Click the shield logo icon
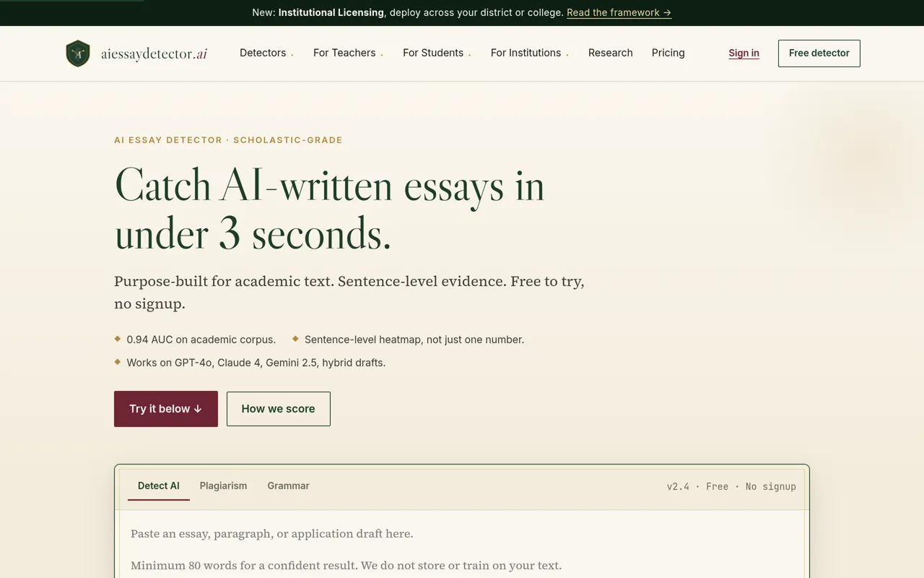This screenshot has height=578, width=924. pos(78,53)
